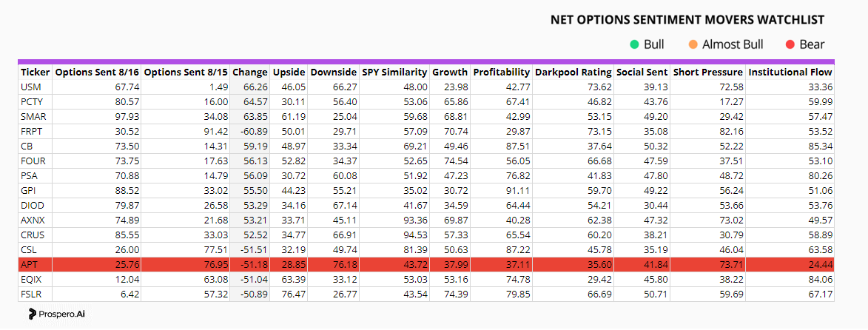Click the Almost Bull legend label
The height and width of the screenshot is (330, 868).
(x=733, y=45)
